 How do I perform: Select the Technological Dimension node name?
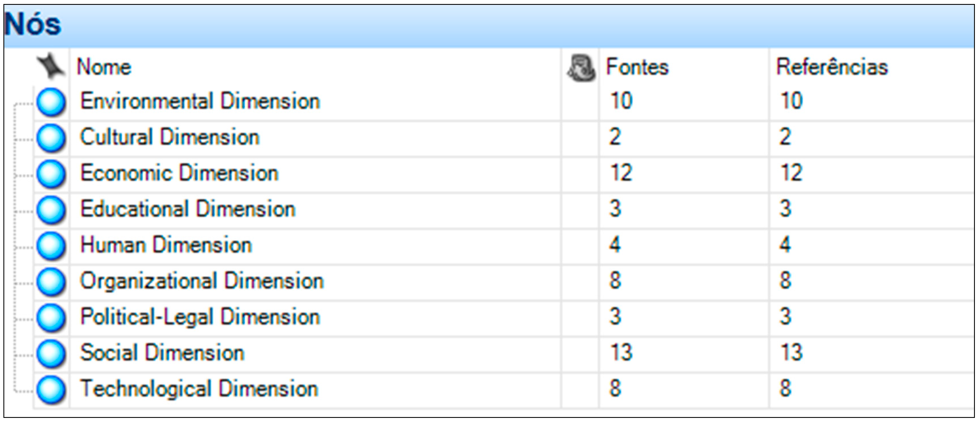tap(199, 389)
